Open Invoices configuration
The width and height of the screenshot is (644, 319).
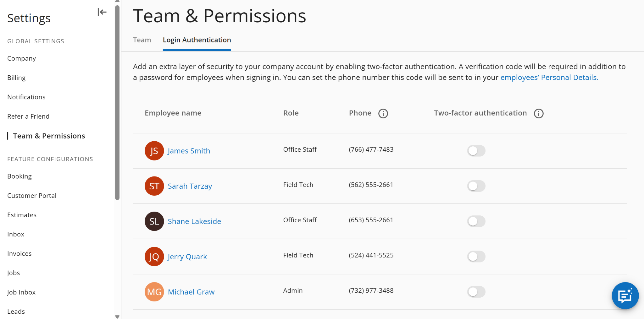click(19, 253)
